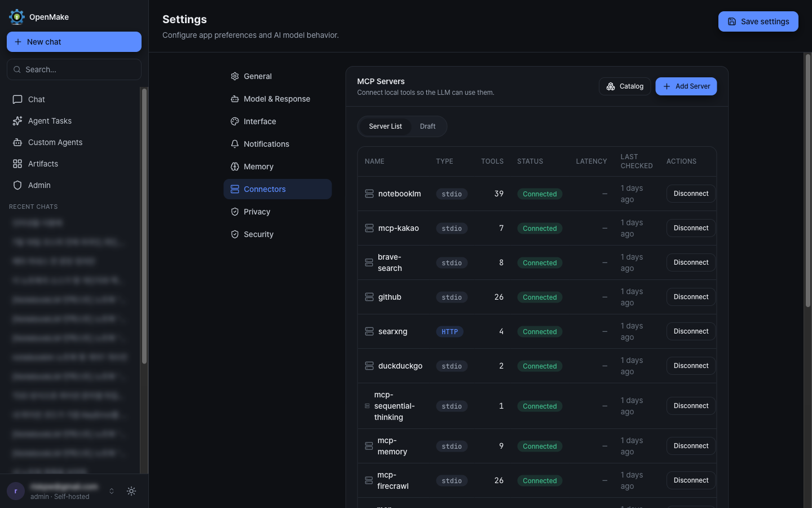812x508 pixels.
Task: Save settings using the top button
Action: click(758, 21)
